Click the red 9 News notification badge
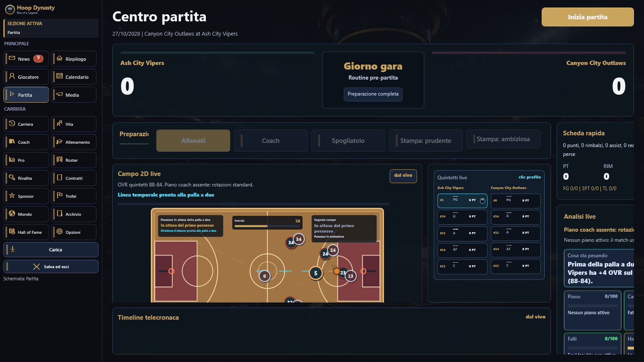 (x=38, y=58)
